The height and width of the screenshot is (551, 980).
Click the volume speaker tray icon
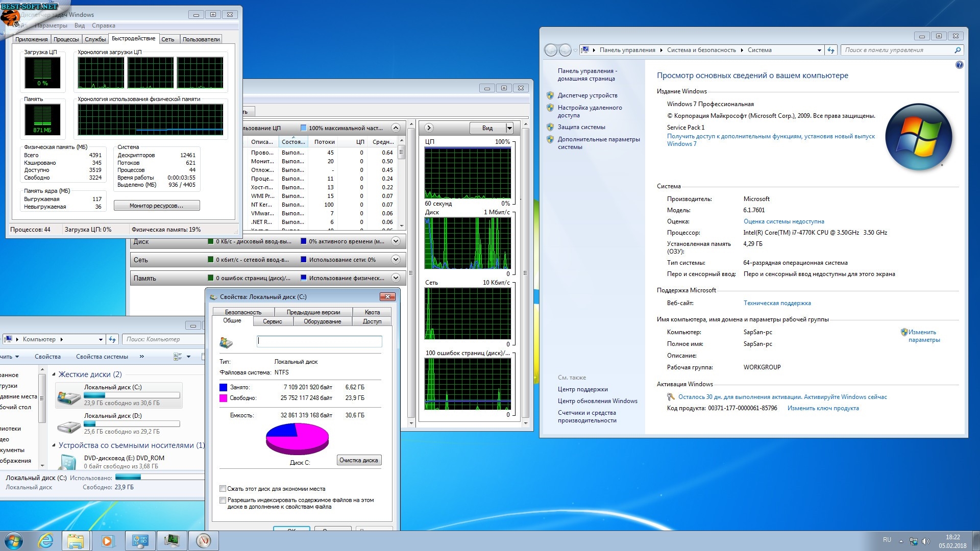tap(926, 541)
